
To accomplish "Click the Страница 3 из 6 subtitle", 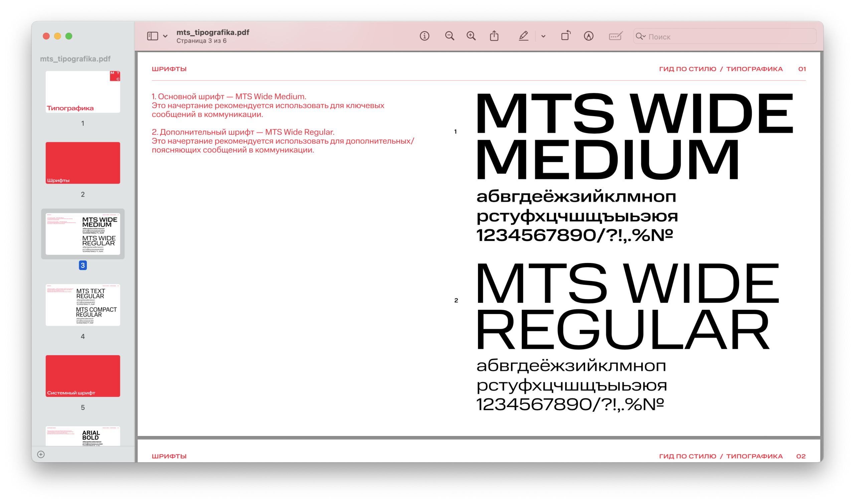I will click(x=201, y=41).
